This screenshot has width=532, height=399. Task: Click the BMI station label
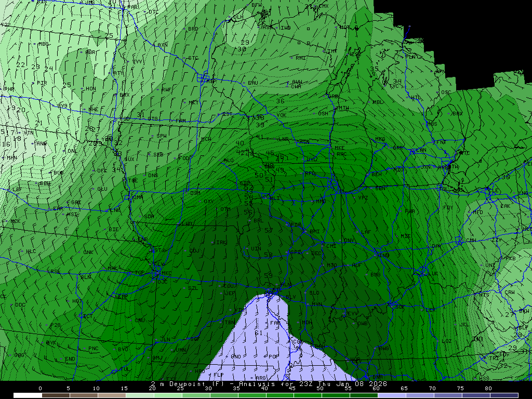(x=314, y=231)
